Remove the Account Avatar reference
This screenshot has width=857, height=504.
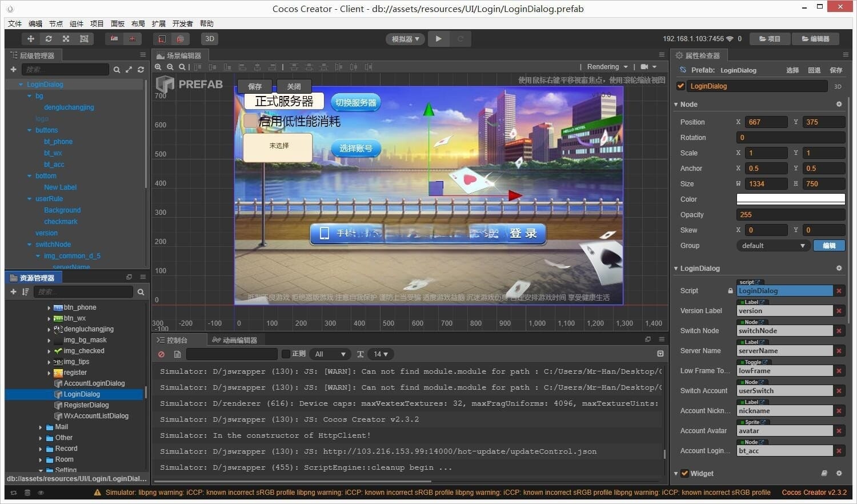tap(839, 431)
